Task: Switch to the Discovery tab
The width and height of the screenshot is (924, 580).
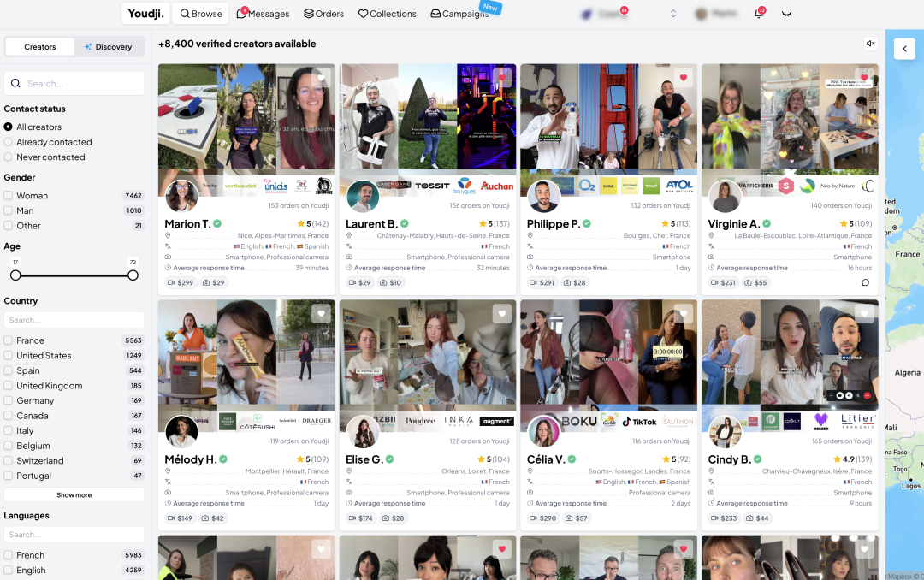Action: point(109,47)
